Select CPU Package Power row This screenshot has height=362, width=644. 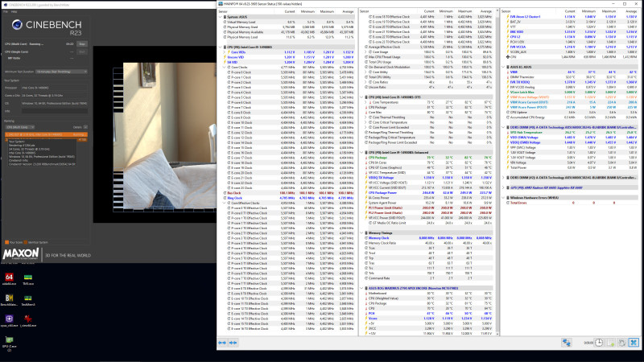coord(427,193)
